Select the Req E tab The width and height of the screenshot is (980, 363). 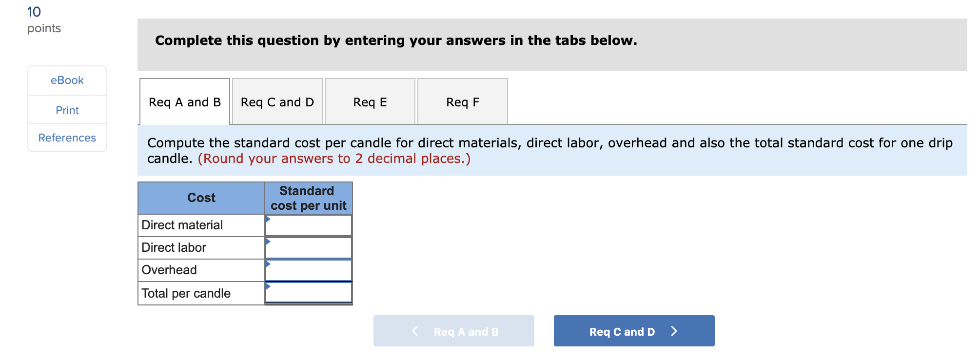[x=370, y=101]
